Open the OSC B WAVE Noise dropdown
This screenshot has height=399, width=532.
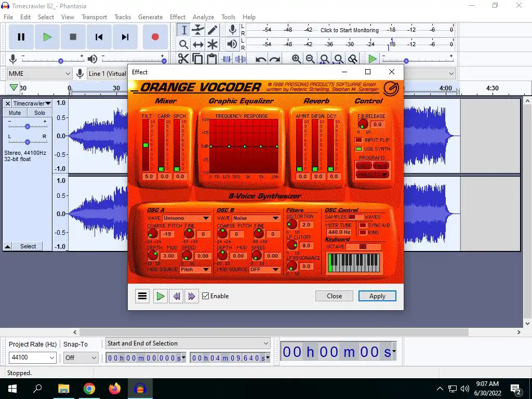[256, 218]
